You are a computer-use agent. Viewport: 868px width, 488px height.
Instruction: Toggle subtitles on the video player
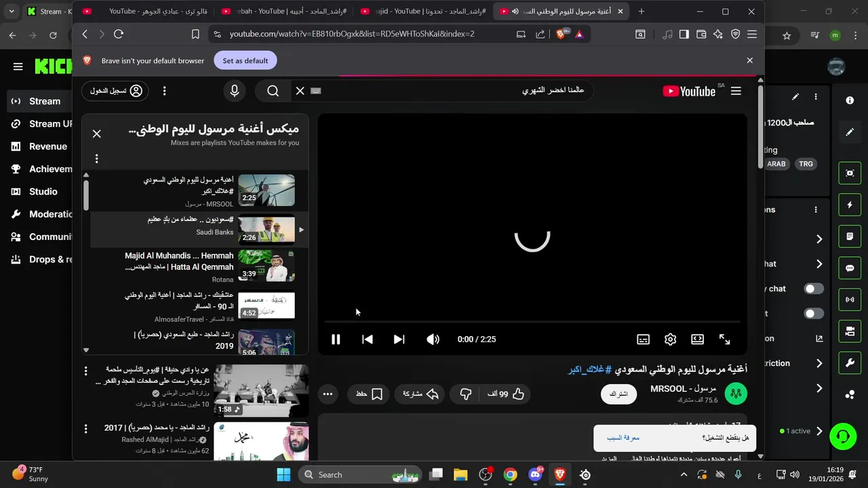coord(643,340)
